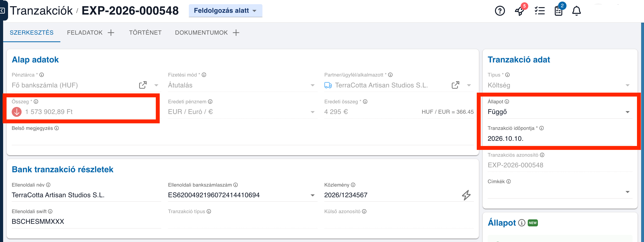644x242 pixels.
Task: Go to Tranzakciók breadcrumb link
Action: point(41,11)
